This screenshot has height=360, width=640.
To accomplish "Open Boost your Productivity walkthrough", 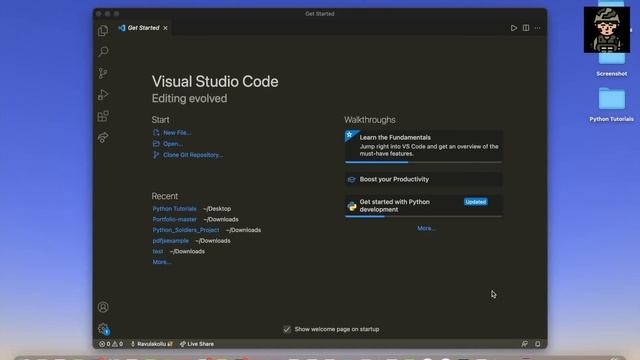I will (x=424, y=179).
